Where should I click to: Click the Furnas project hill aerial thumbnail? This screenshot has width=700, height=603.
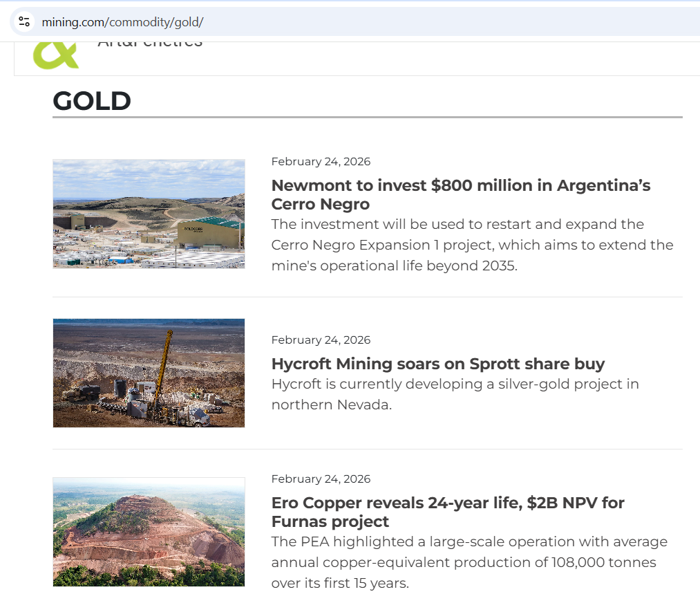pyautogui.click(x=149, y=532)
